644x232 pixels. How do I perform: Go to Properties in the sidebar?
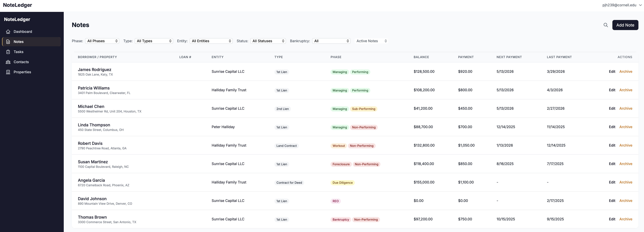click(22, 72)
